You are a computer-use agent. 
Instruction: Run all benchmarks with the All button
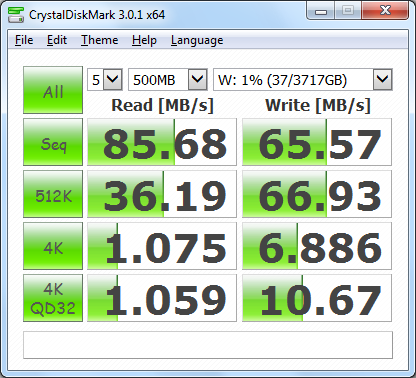pos(53,90)
